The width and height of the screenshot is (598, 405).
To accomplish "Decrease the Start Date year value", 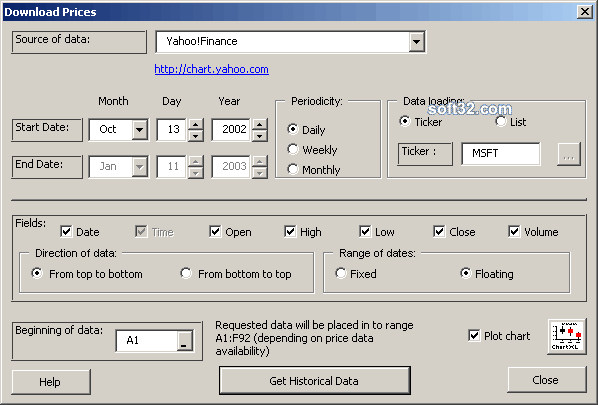I will [259, 135].
